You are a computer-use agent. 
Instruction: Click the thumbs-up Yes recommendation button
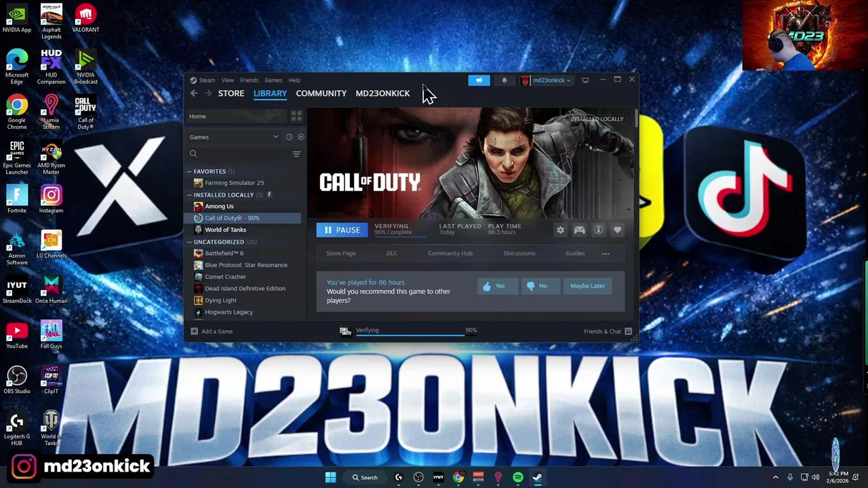click(x=498, y=286)
